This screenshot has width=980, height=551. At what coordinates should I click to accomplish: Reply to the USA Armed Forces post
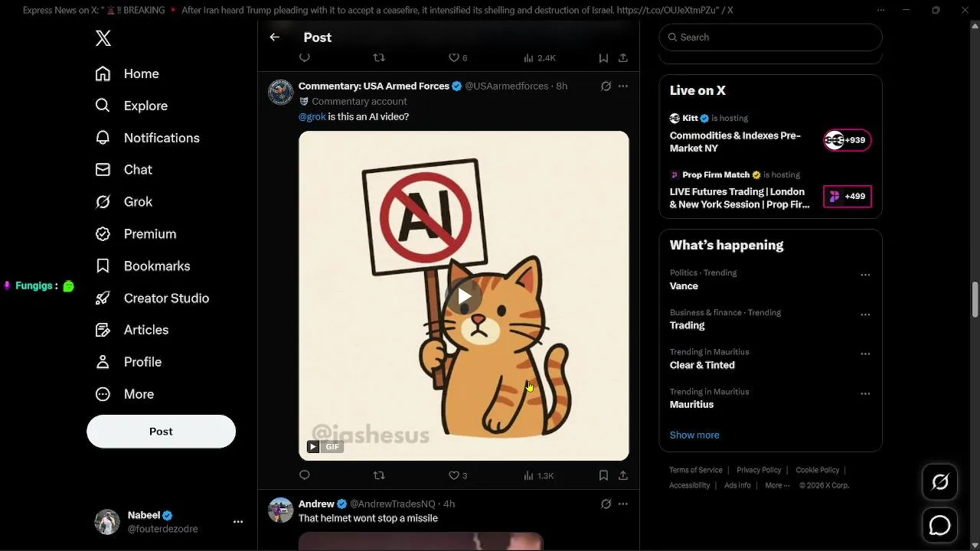click(305, 475)
